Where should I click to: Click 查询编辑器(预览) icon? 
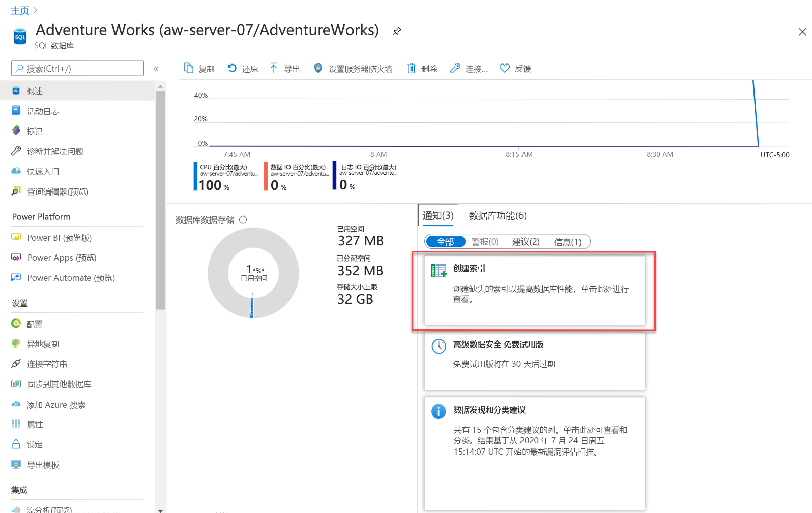(16, 191)
